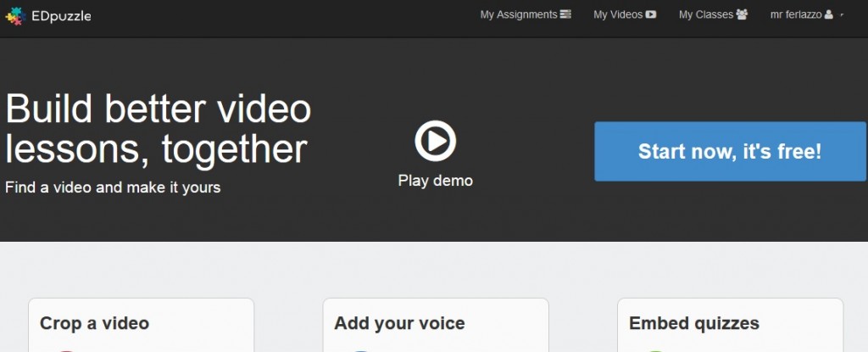Open the mr ferlazzo account menu

click(x=807, y=15)
